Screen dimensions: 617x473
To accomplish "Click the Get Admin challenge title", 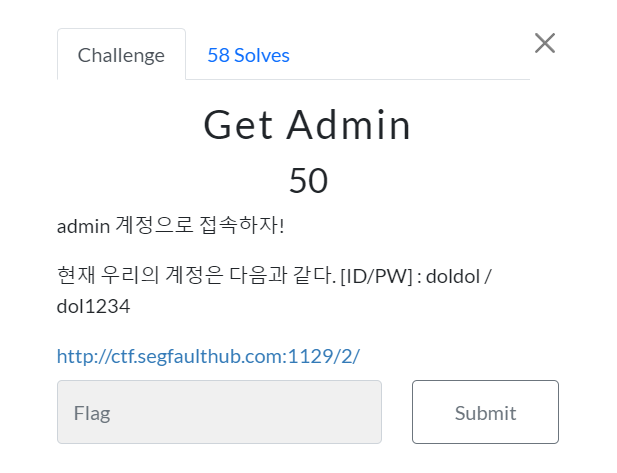I will point(307,125).
